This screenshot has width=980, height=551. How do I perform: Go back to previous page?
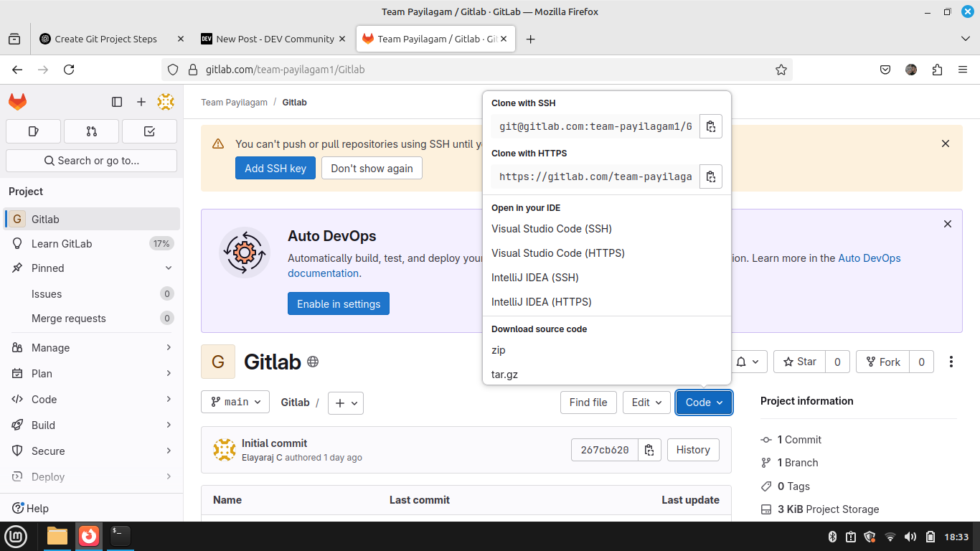(x=17, y=70)
